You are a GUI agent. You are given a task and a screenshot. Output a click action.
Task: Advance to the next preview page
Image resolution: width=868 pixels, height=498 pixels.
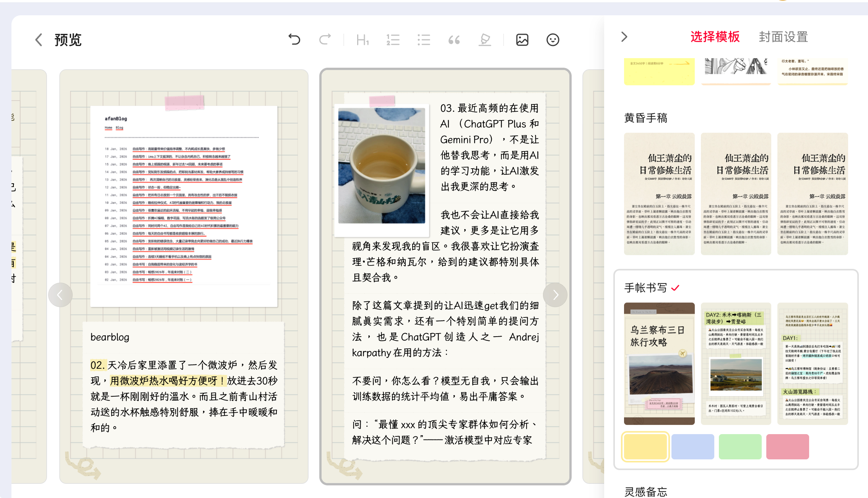coord(555,295)
